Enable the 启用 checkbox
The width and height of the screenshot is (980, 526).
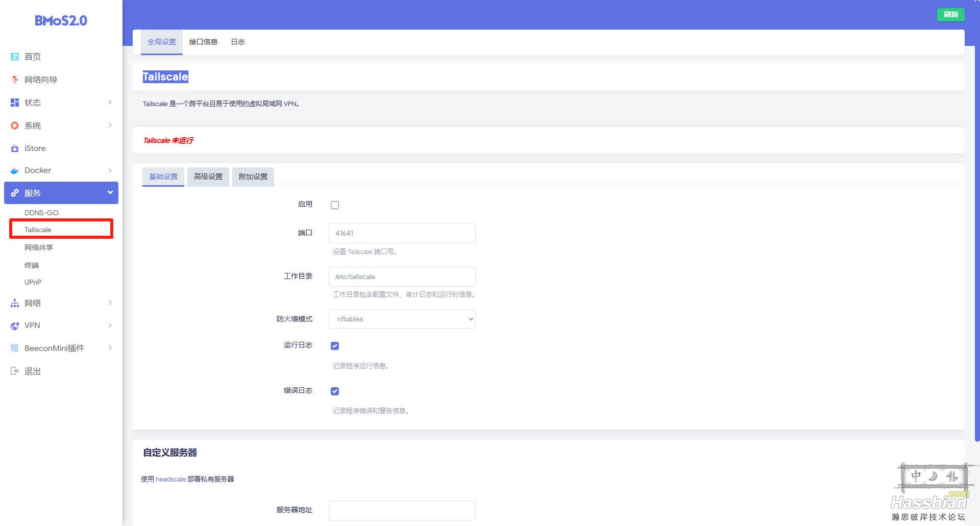tap(335, 205)
